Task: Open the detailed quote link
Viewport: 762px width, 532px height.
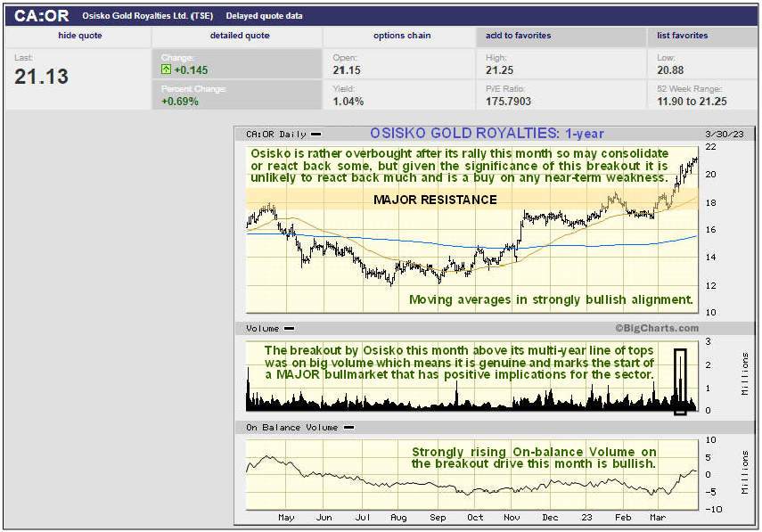Action: pyautogui.click(x=240, y=36)
